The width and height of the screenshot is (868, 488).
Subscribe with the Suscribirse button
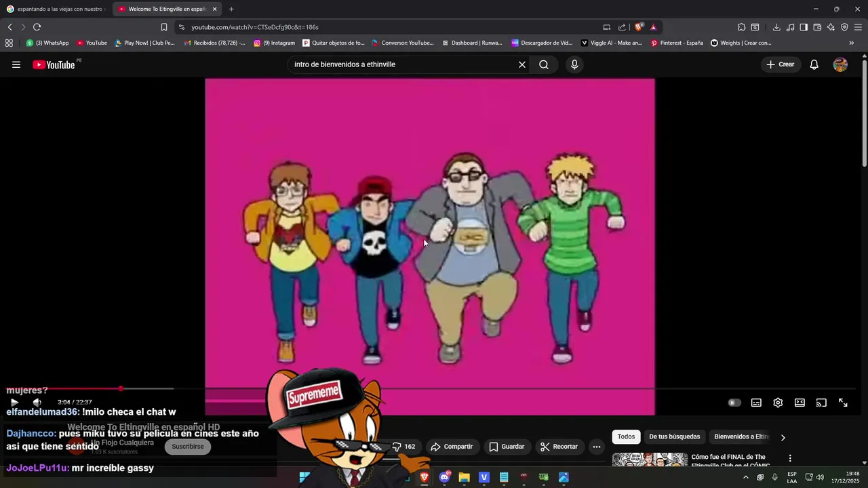(x=188, y=447)
